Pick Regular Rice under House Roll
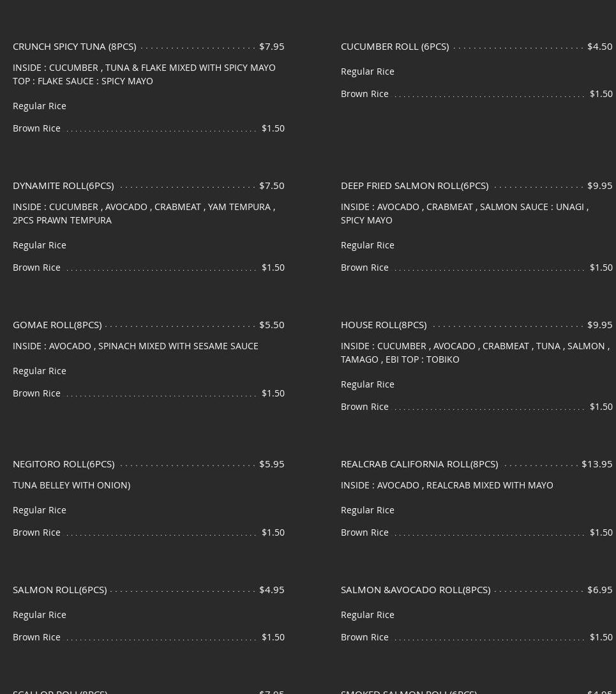Screen dimensions: 616x694 point(367,384)
